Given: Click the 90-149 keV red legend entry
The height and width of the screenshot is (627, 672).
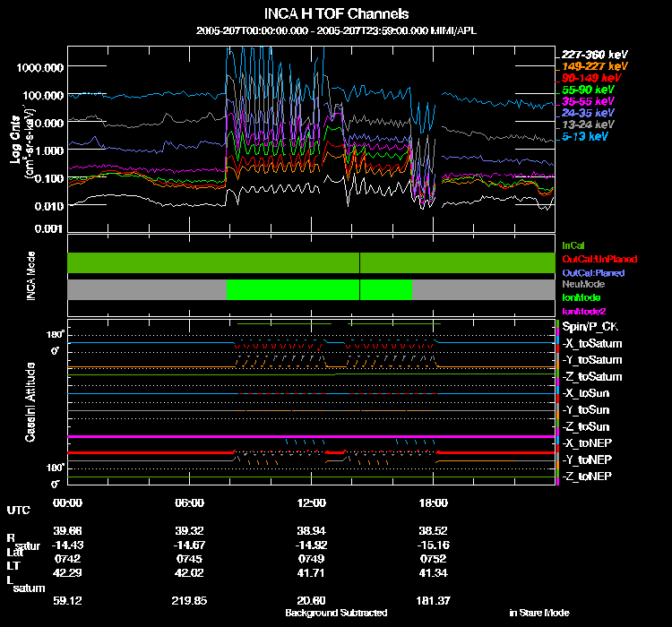Looking at the screenshot, I should 591,78.
